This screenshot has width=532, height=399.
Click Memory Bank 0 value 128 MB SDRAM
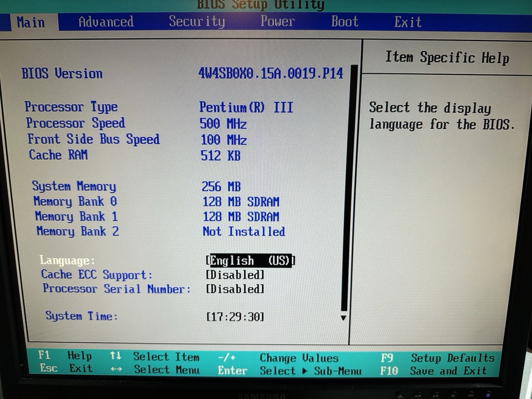(241, 201)
